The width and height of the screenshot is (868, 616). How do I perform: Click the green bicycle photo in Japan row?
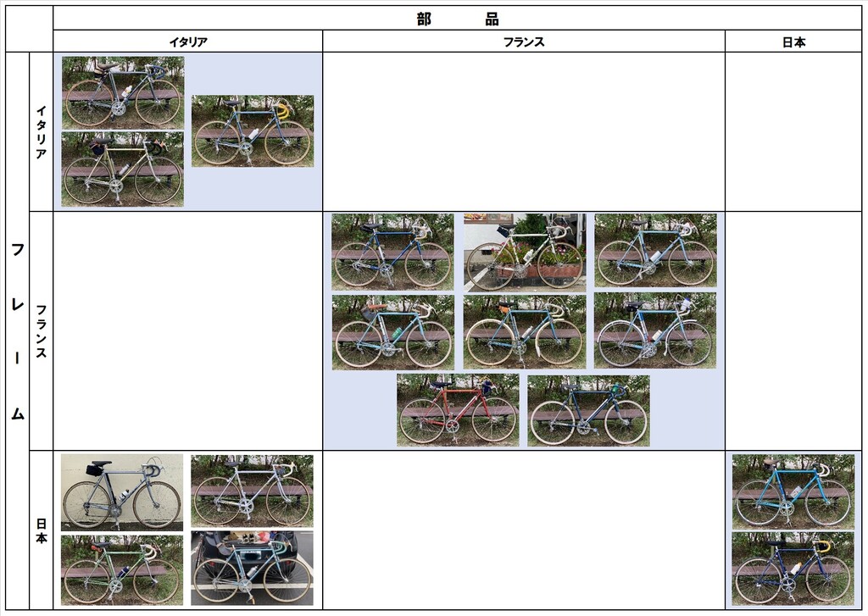[x=122, y=570]
